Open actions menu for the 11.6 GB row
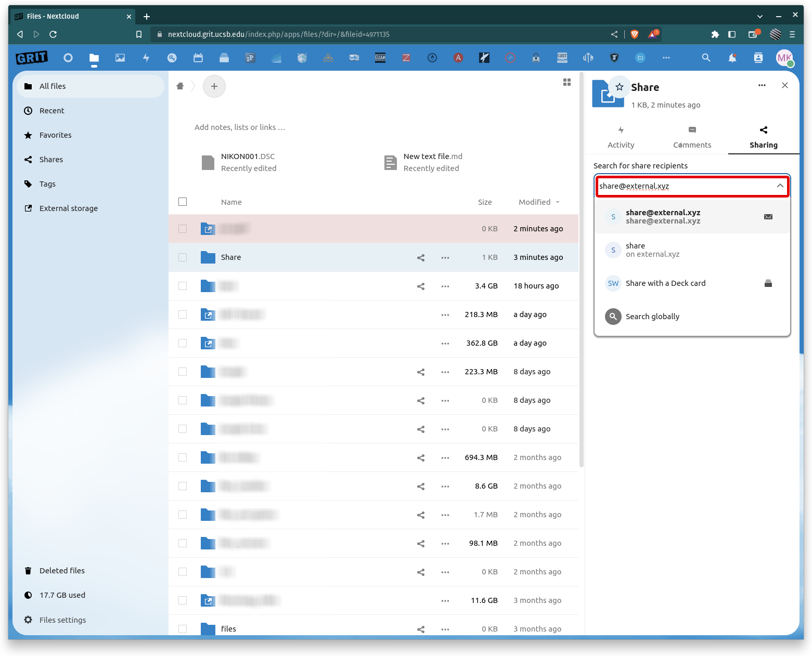The image size is (812, 656). [x=445, y=600]
